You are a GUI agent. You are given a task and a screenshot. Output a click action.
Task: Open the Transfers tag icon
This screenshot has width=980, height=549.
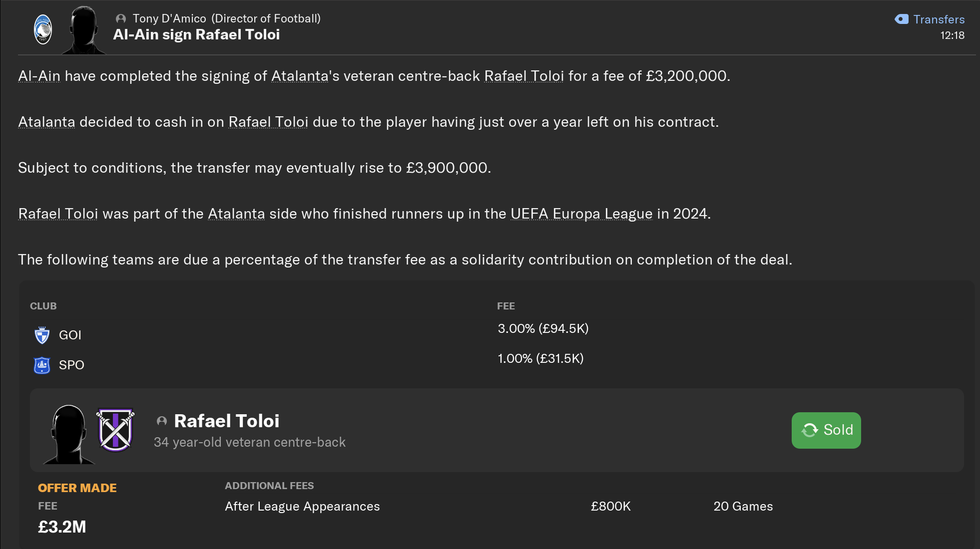902,19
